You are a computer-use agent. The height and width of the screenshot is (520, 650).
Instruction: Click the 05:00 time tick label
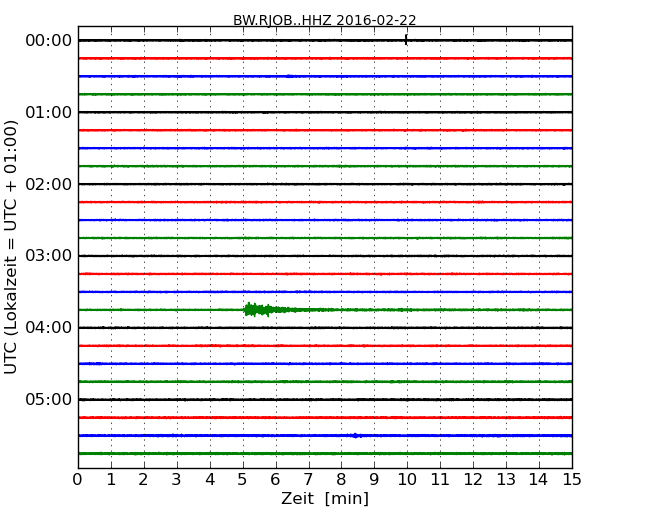49,399
